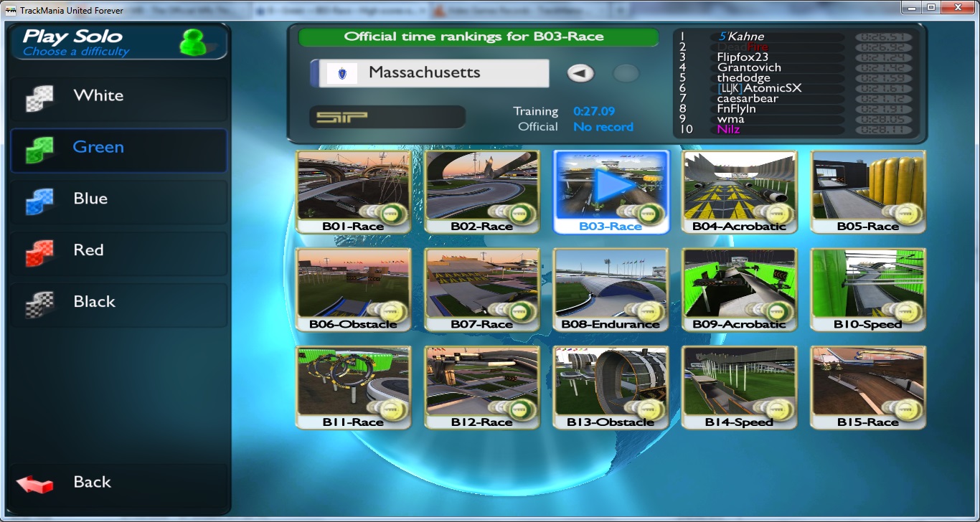Click the black checkered flag icon
The image size is (980, 522).
39,305
